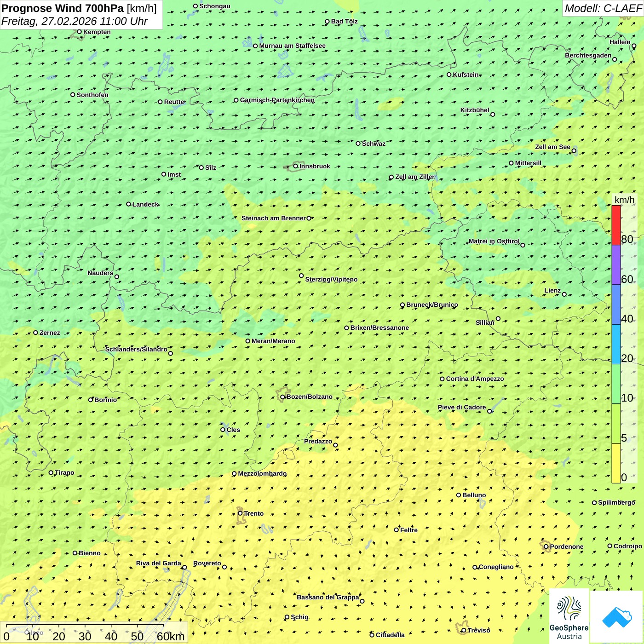Viewport: 644px width, 644px height.
Task: Click the Pordenone city label
Action: [x=567, y=546]
